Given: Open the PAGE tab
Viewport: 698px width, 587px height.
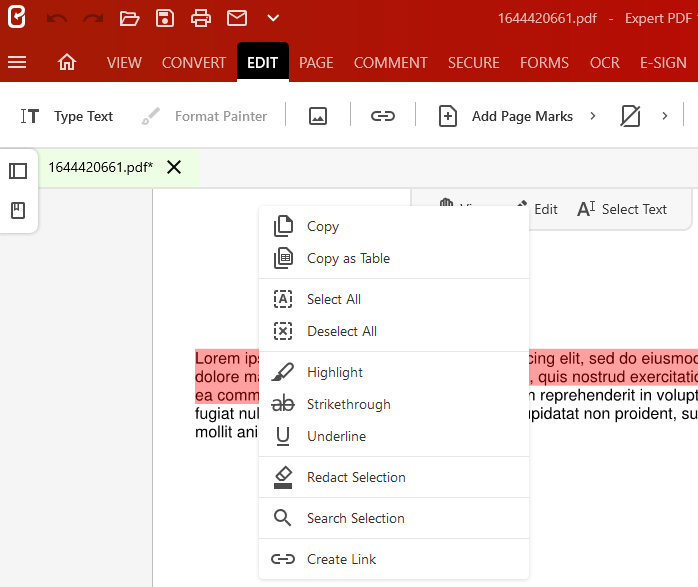Looking at the screenshot, I should [316, 63].
